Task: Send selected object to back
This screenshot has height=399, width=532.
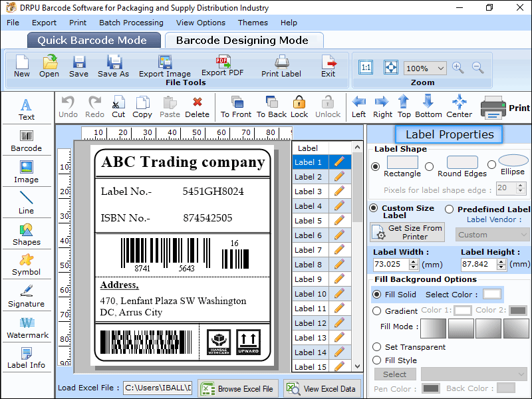Action: click(x=272, y=107)
